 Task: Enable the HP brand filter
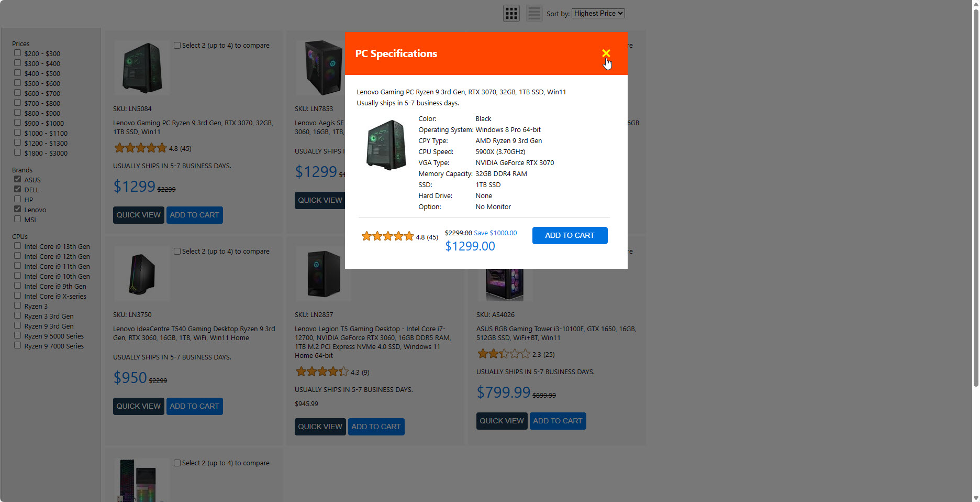18,199
